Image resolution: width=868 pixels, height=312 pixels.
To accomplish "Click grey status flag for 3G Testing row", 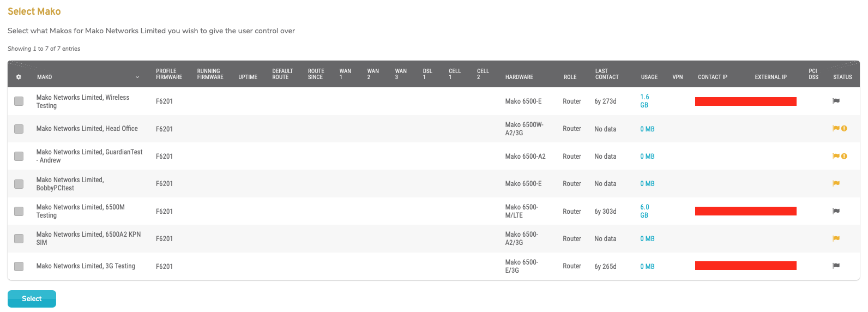I will pos(836,266).
